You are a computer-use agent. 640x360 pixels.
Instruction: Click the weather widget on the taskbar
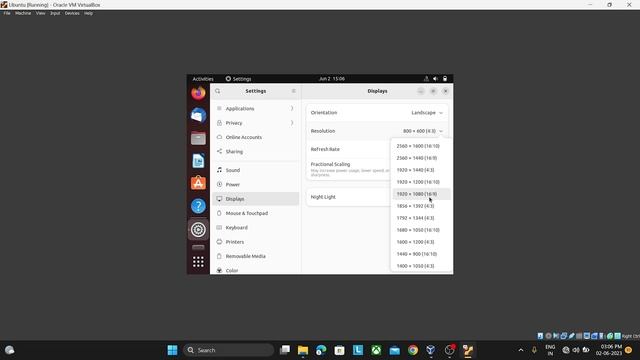point(10,350)
